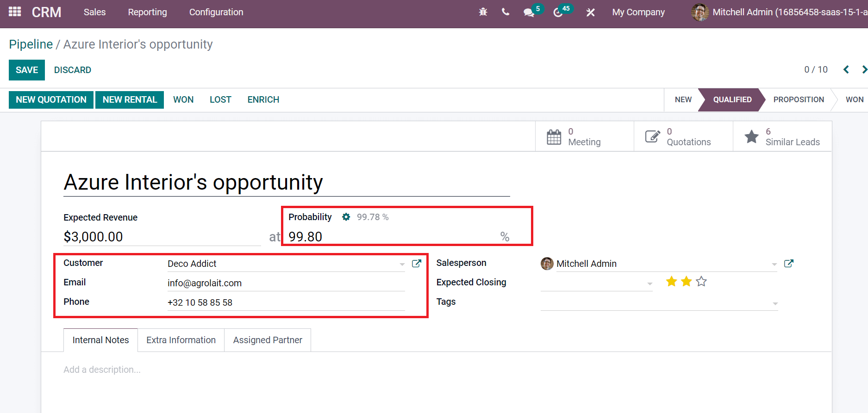This screenshot has height=413, width=868.
Task: Set stage to WON in statusbar
Action: (854, 100)
